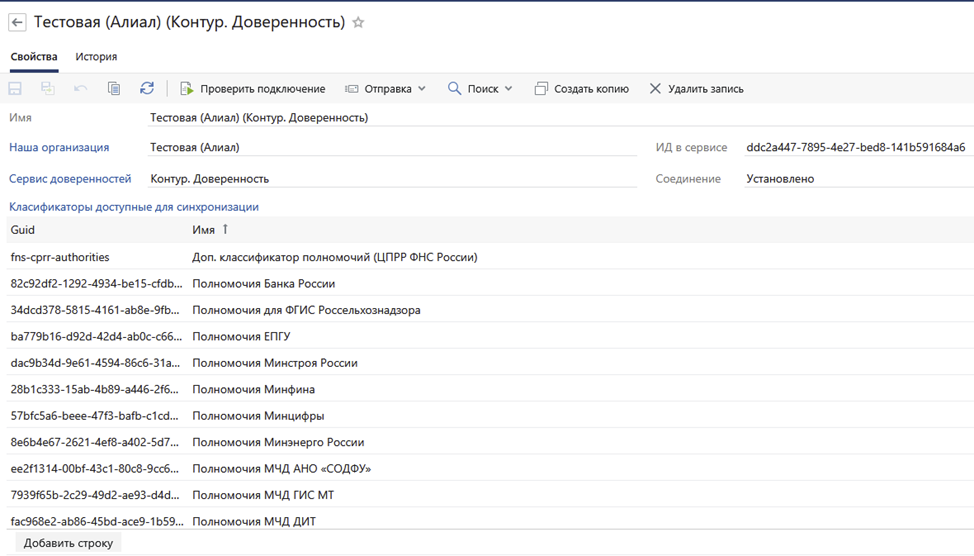Select the Полномочия Банка России row

[264, 284]
